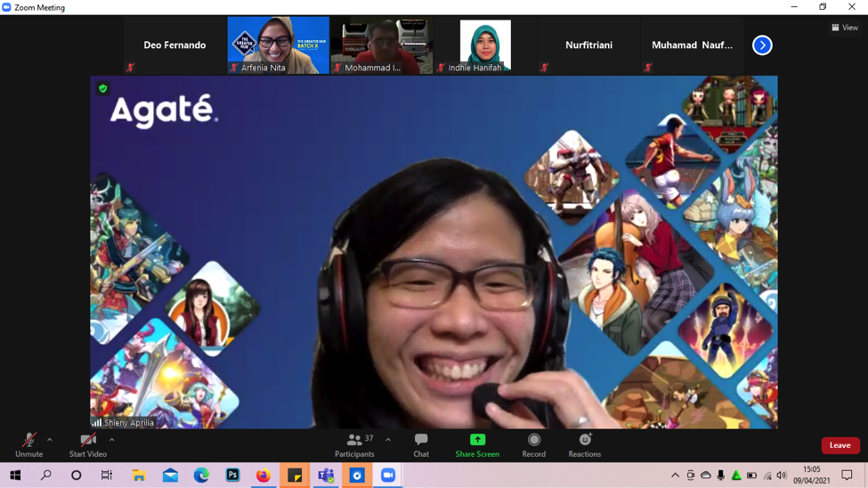Open the Reactions menu

[x=585, y=445]
